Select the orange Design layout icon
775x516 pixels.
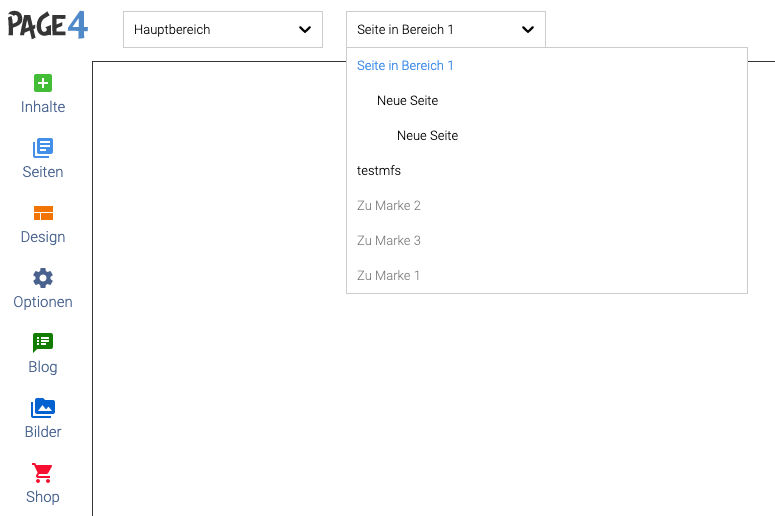point(43,213)
